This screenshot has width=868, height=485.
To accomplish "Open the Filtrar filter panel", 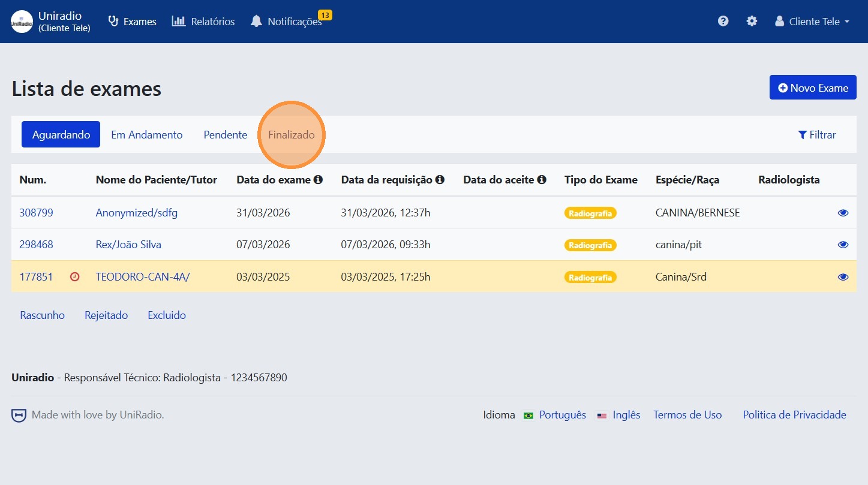I will [817, 135].
